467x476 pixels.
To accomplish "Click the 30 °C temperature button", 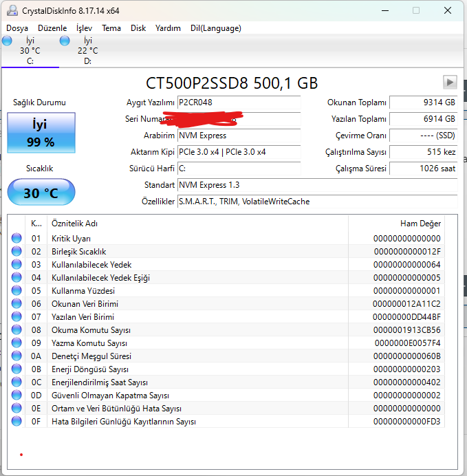I will 41,193.
